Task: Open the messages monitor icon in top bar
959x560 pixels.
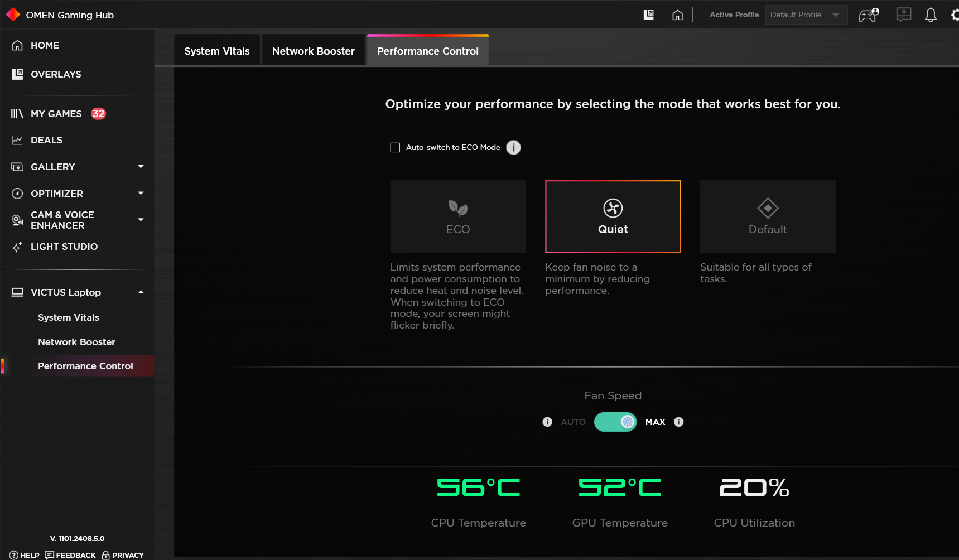Action: coord(904,15)
